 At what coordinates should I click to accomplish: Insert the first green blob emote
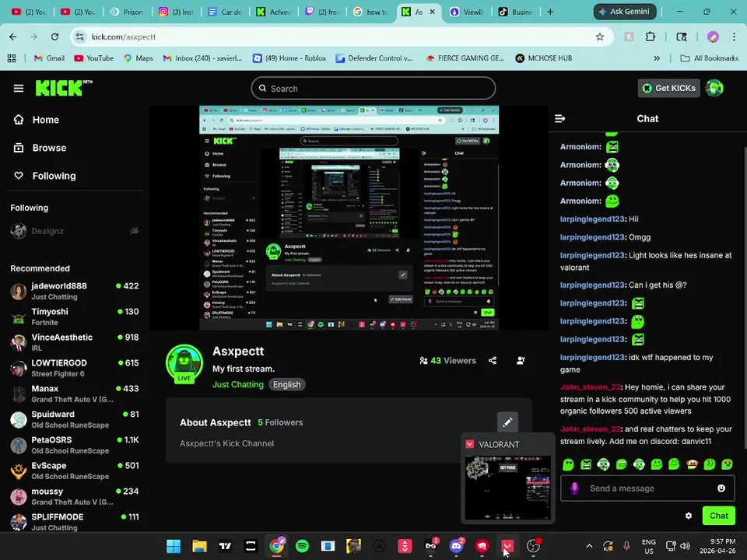[568, 464]
